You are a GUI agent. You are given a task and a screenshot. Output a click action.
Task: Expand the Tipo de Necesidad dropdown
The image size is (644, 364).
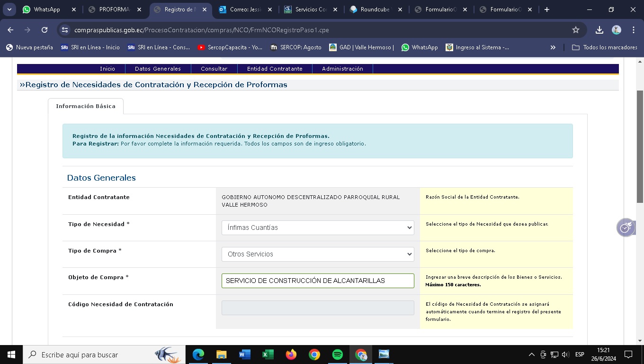[318, 227]
